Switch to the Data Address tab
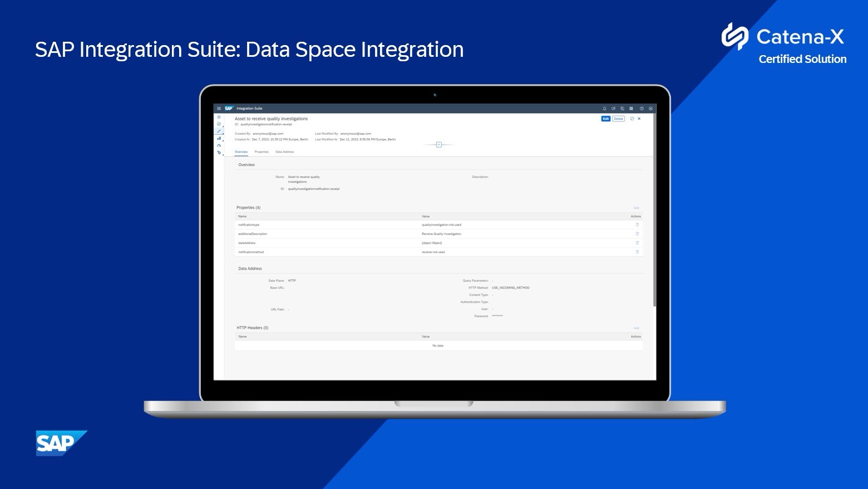 point(284,152)
